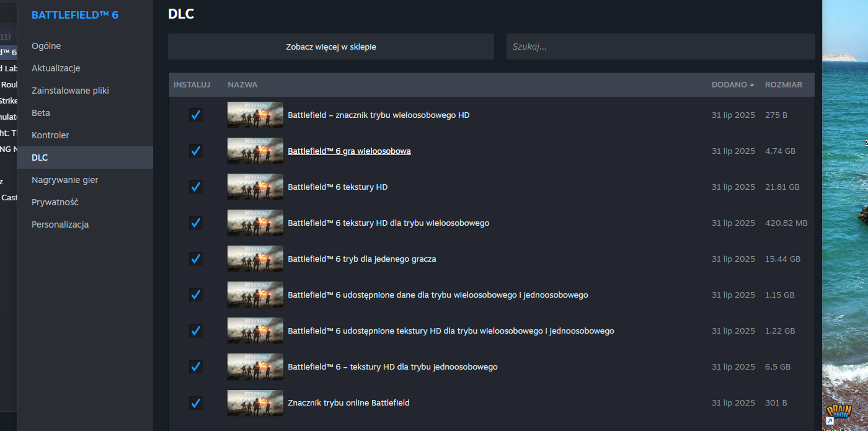Toggle tryb dla jedenego gracza checkbox
This screenshot has height=431, width=868.
pyautogui.click(x=196, y=259)
